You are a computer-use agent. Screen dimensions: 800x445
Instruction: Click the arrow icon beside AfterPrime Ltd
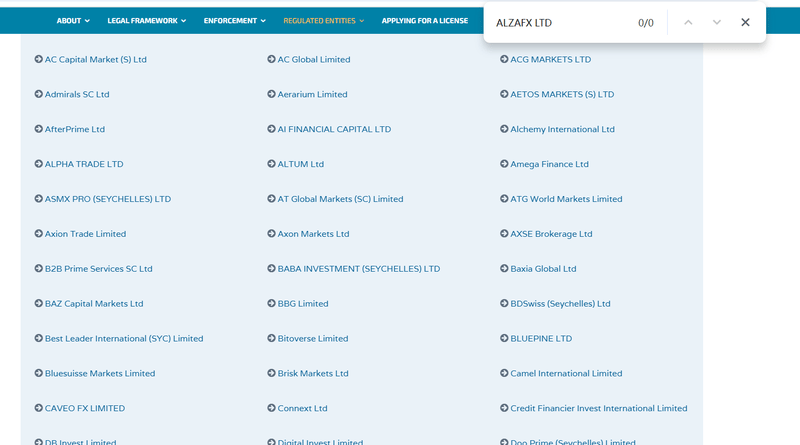(x=38, y=129)
